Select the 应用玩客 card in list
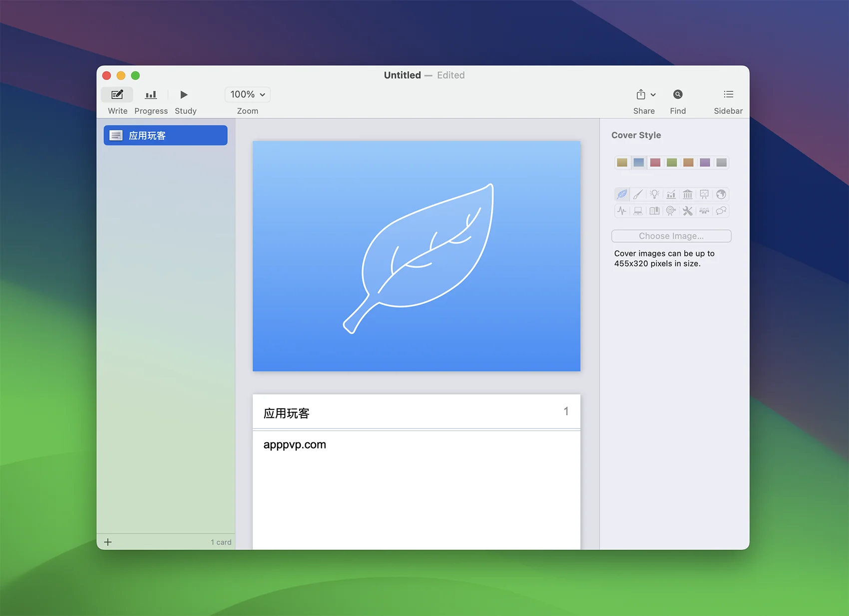Image resolution: width=849 pixels, height=616 pixels. [x=165, y=135]
